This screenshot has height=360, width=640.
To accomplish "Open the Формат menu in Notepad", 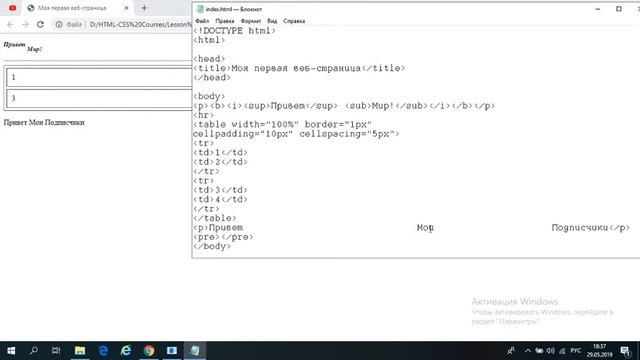I will pos(251,21).
